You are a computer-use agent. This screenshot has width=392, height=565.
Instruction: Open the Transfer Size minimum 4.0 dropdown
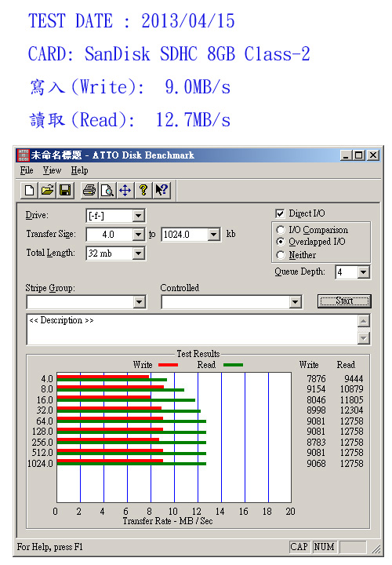139,235
